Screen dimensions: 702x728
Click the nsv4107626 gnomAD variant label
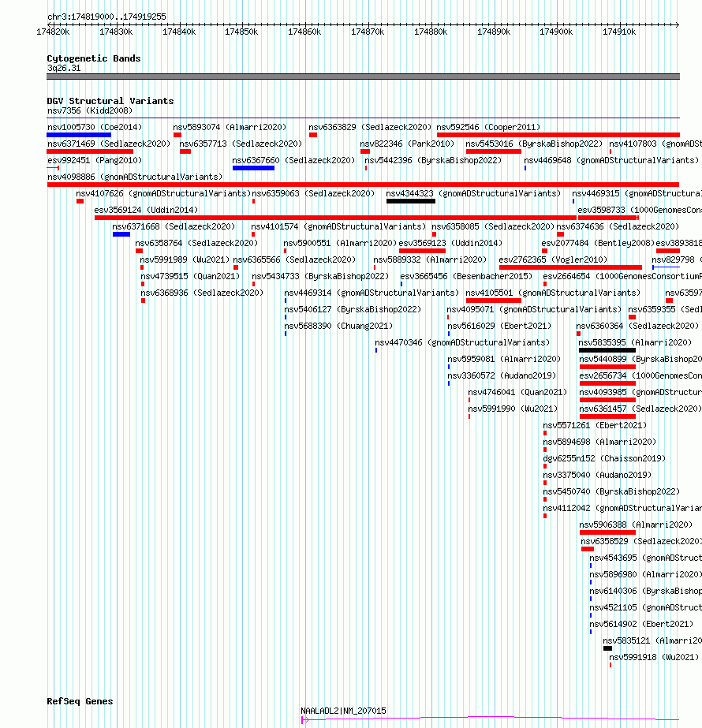pyautogui.click(x=163, y=193)
